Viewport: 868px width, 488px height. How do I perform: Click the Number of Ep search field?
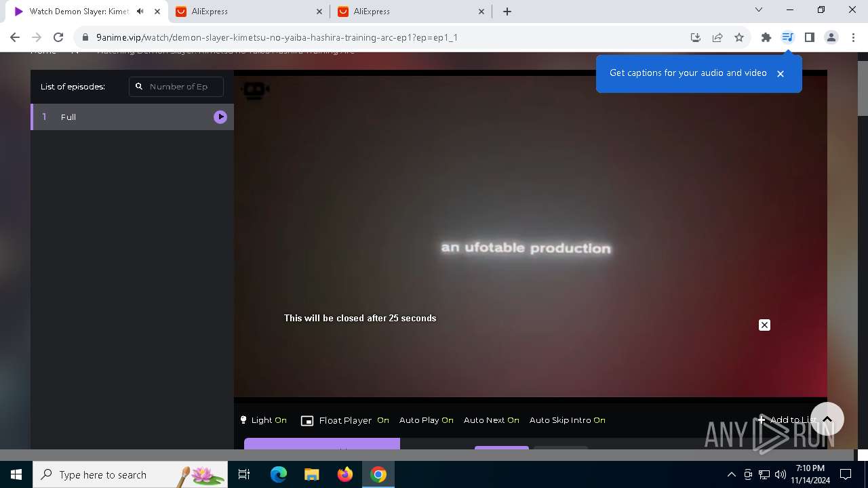click(x=176, y=87)
